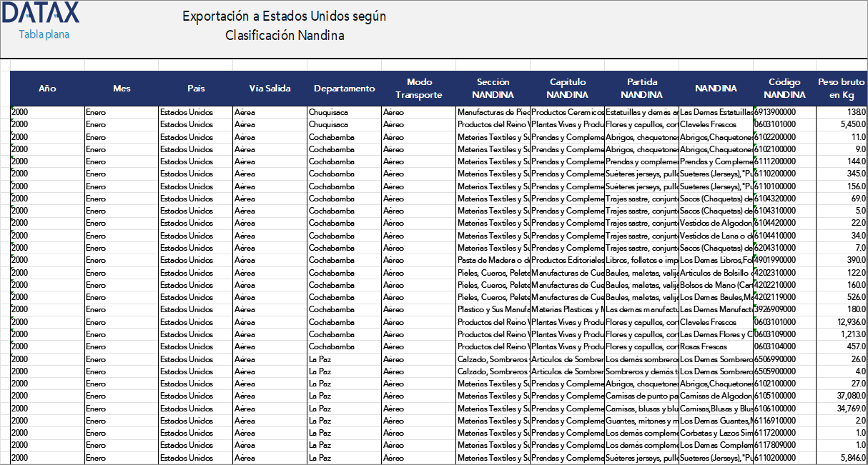This screenshot has width=868, height=465.
Task: Click the DATAX logo
Action: [x=40, y=14]
